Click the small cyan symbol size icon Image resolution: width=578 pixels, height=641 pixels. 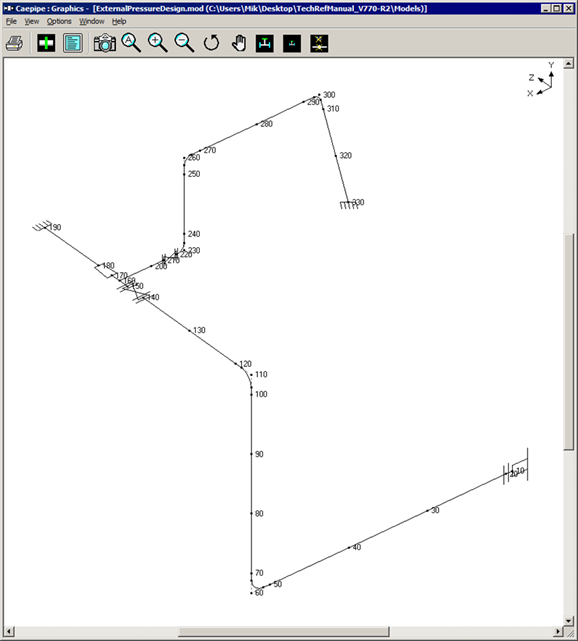coord(292,43)
